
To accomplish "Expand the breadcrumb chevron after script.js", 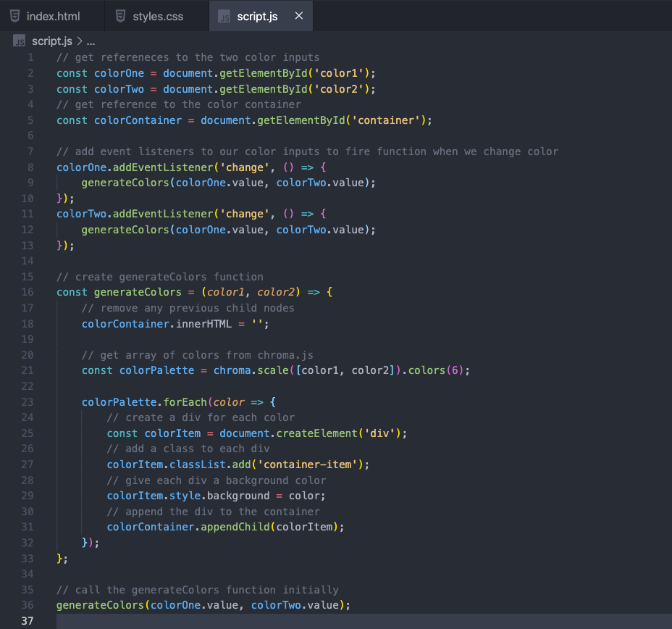I will [x=79, y=41].
